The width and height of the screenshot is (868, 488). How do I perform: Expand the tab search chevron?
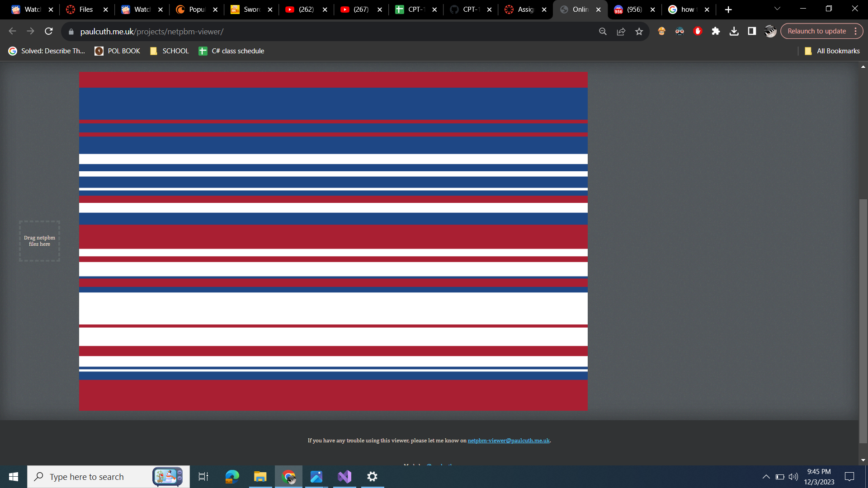point(777,9)
